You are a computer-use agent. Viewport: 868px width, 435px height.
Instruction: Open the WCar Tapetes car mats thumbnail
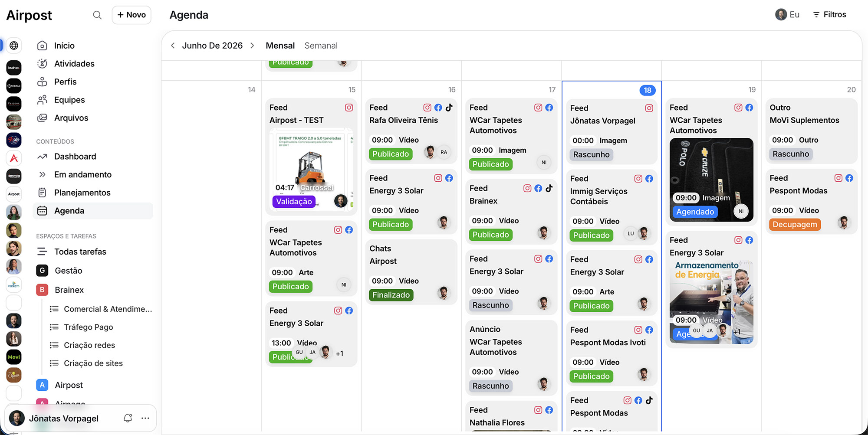tap(711, 180)
